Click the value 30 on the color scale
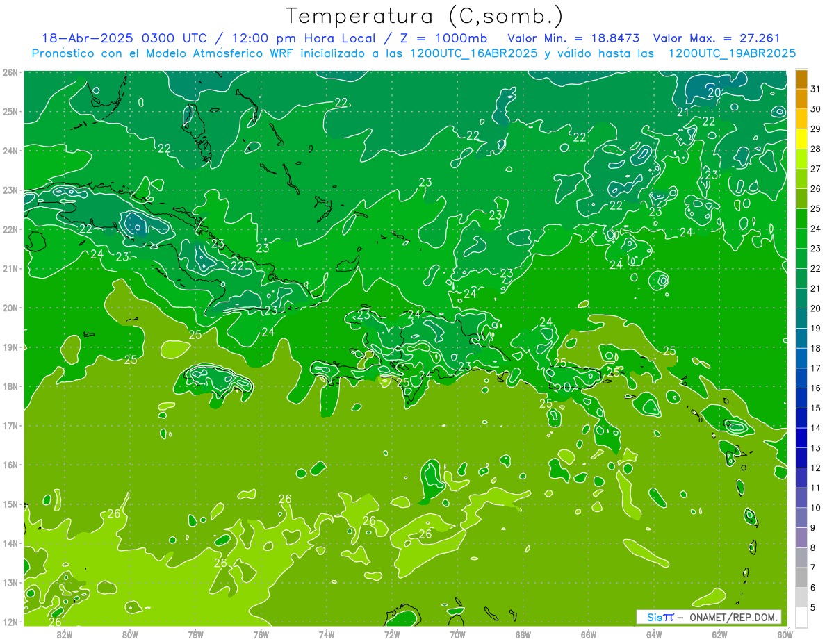Viewport: 834px width, 644px height. pyautogui.click(x=815, y=109)
